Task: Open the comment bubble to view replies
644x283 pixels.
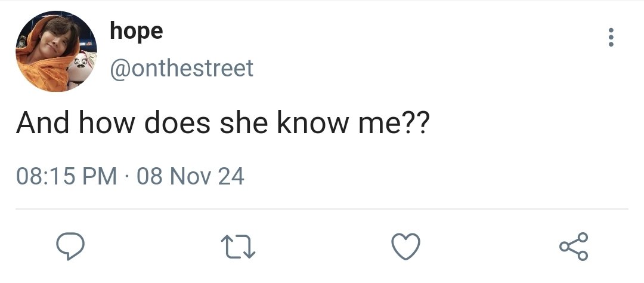Action: [x=70, y=246]
